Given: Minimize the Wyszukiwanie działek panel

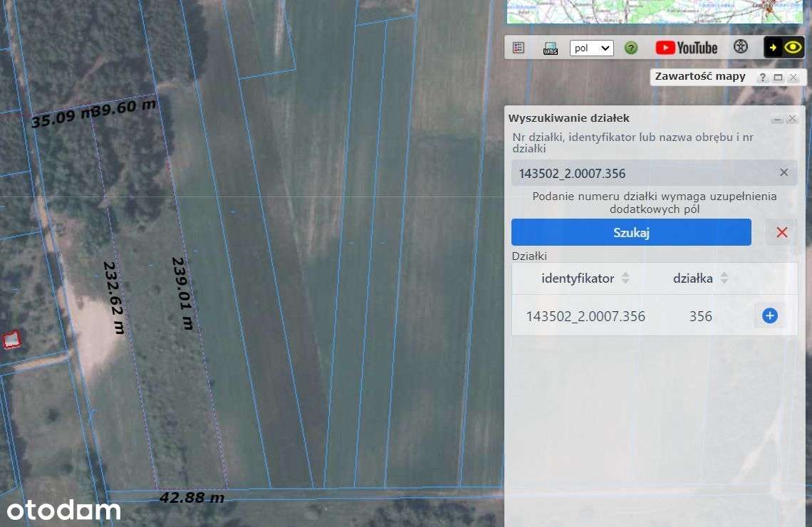Looking at the screenshot, I should 777,119.
